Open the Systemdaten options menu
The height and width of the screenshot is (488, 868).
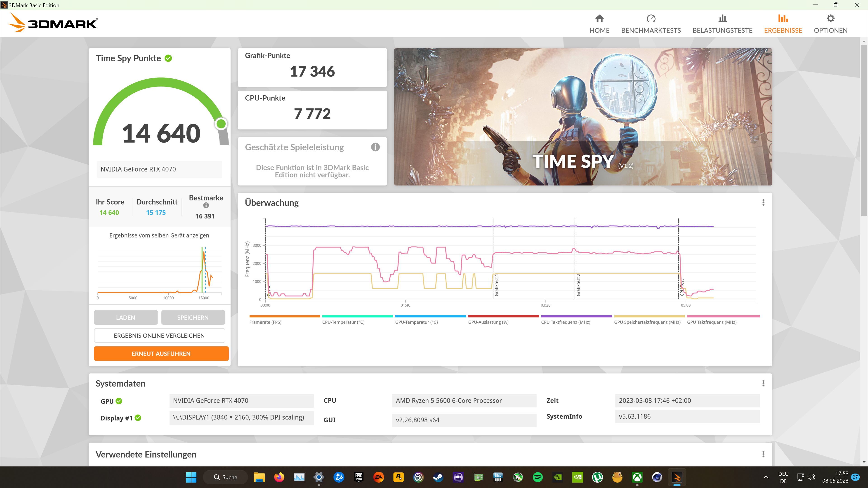click(x=763, y=383)
